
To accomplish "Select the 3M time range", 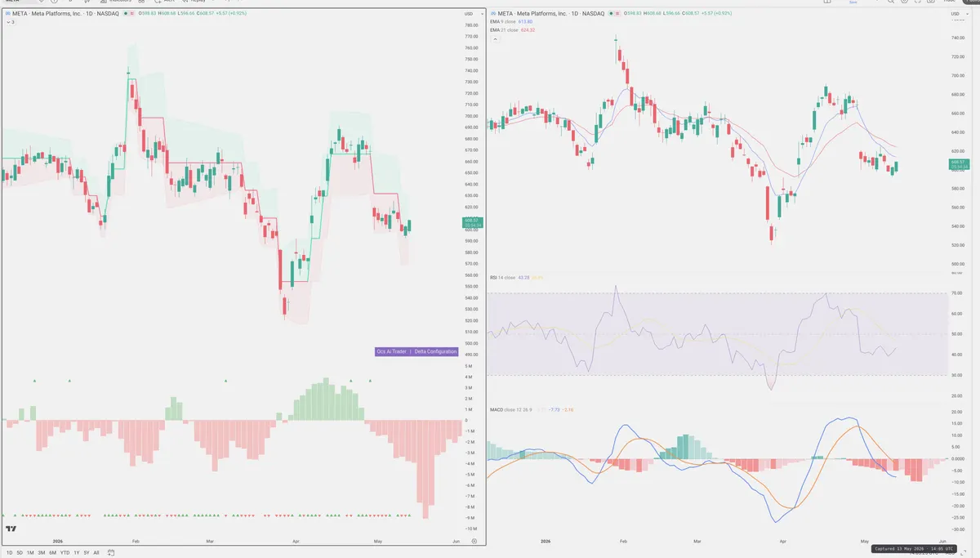I will coord(42,552).
